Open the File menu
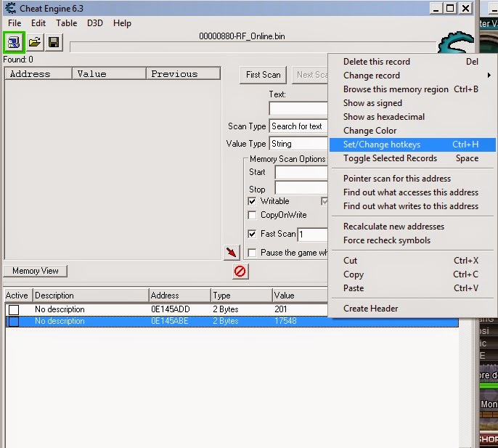The image size is (498, 448). click(x=15, y=23)
